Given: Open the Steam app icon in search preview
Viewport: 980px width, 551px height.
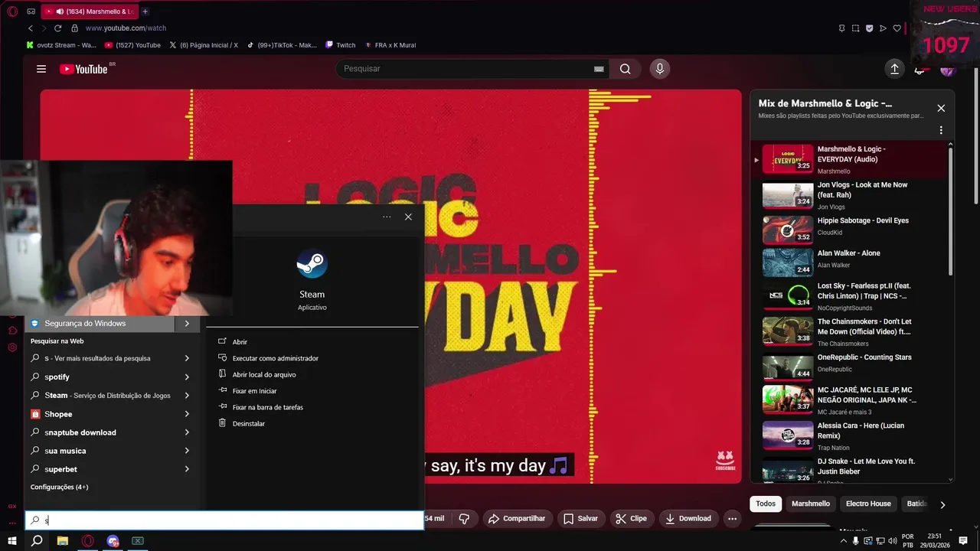Looking at the screenshot, I should (x=312, y=265).
